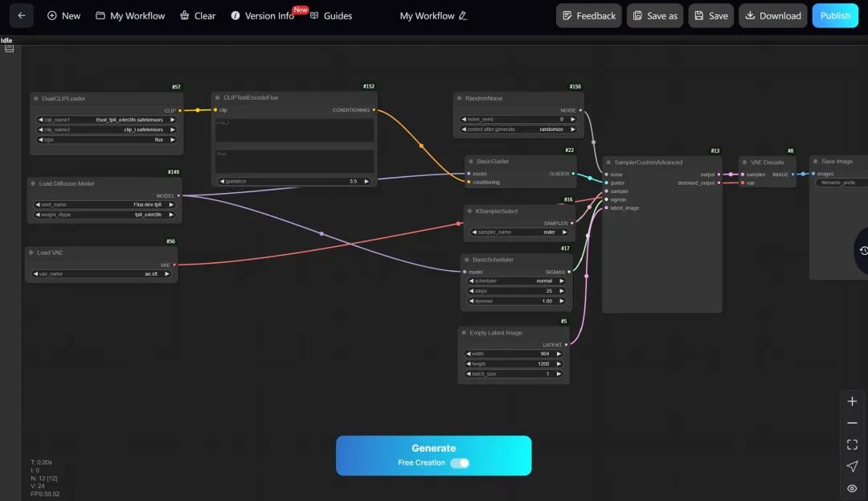Next sampler_name option arrow in KSamplerSelect
Viewport: 868px width, 501px height.
pyautogui.click(x=565, y=232)
